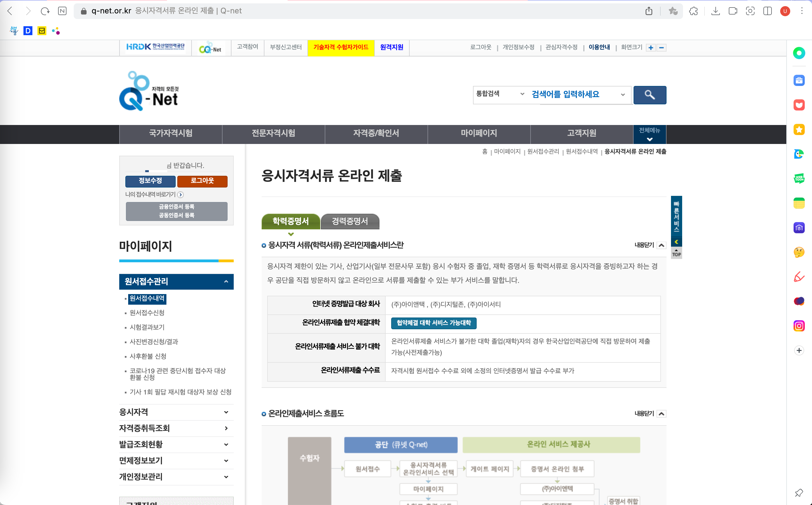
Task: Expand the 전체메뉴 dropdown
Action: click(649, 134)
